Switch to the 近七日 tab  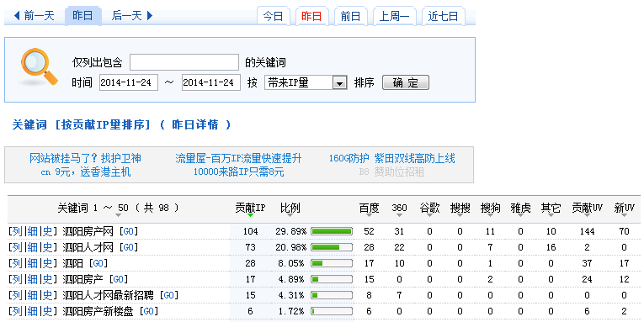point(443,17)
